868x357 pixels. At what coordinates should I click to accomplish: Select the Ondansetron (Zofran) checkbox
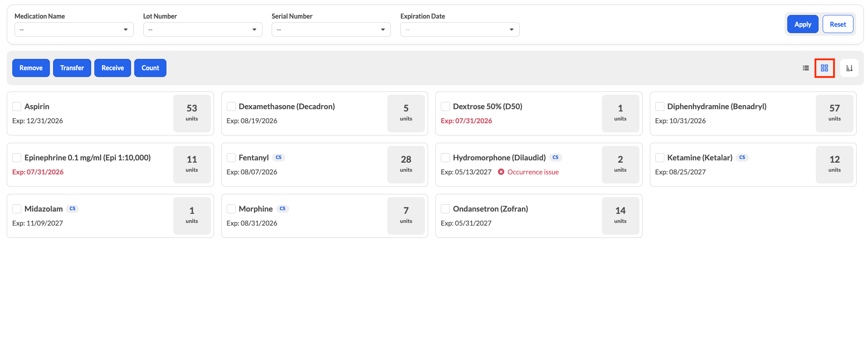pyautogui.click(x=445, y=209)
